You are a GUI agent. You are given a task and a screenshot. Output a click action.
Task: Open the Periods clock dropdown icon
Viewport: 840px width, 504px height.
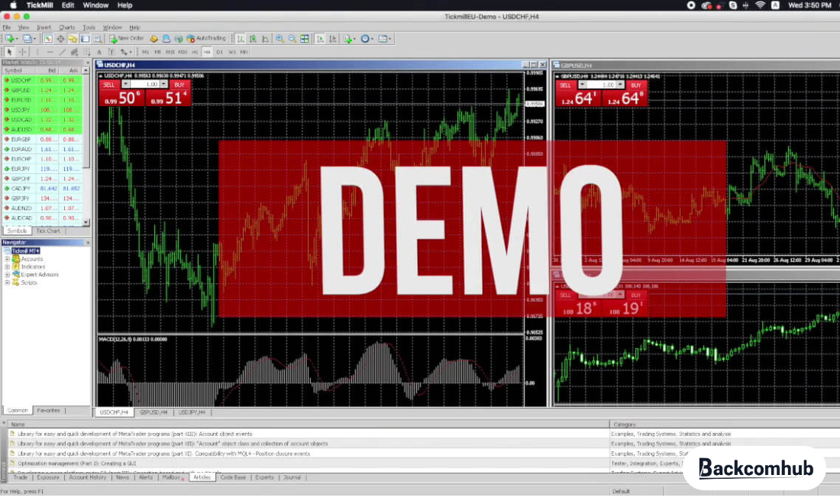point(367,38)
